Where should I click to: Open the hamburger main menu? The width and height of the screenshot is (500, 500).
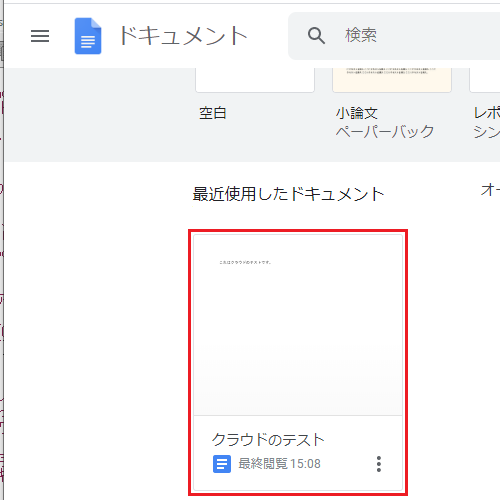(x=40, y=36)
